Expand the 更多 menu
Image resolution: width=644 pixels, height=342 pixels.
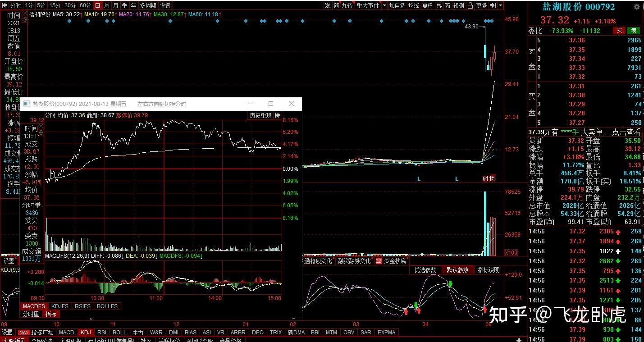tap(481, 5)
